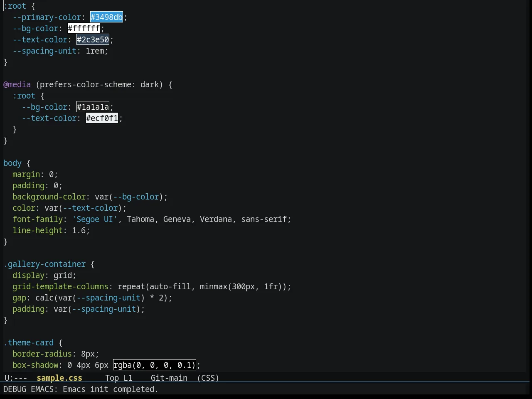The image size is (532, 399).
Task: Click the U:--- buffer status indicator
Action: 16,378
